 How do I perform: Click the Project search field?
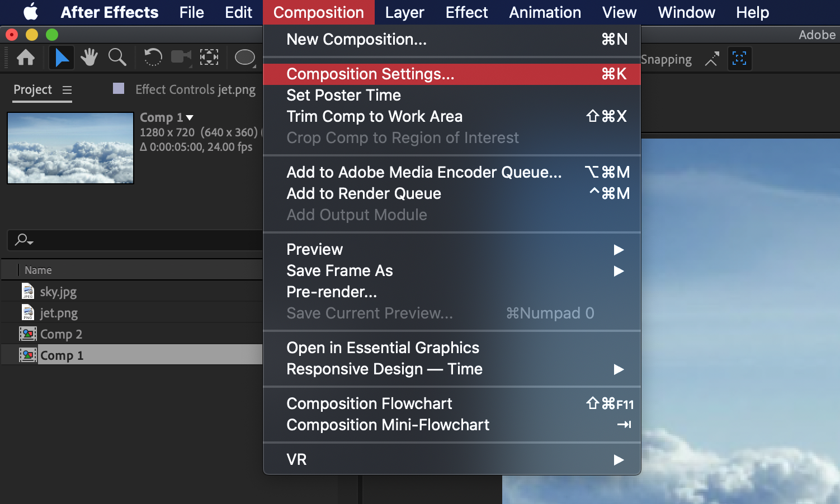click(x=135, y=240)
